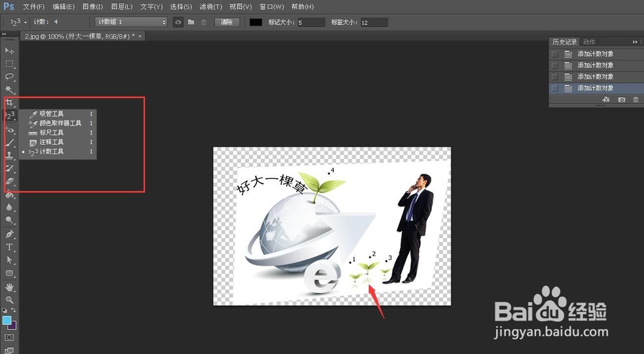Tick the third 添加计数对象 history checkbox
Screen dimensions: 644x354
(555, 77)
